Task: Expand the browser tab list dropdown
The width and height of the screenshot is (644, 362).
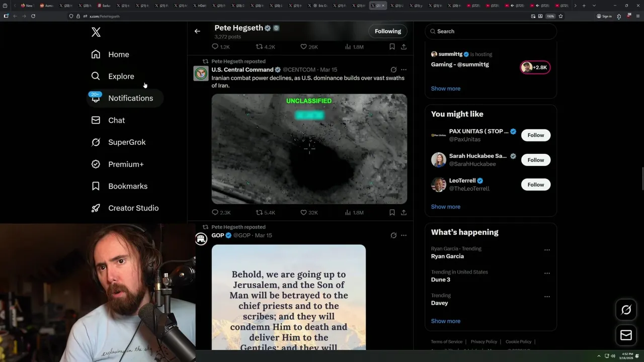Action: click(594, 6)
